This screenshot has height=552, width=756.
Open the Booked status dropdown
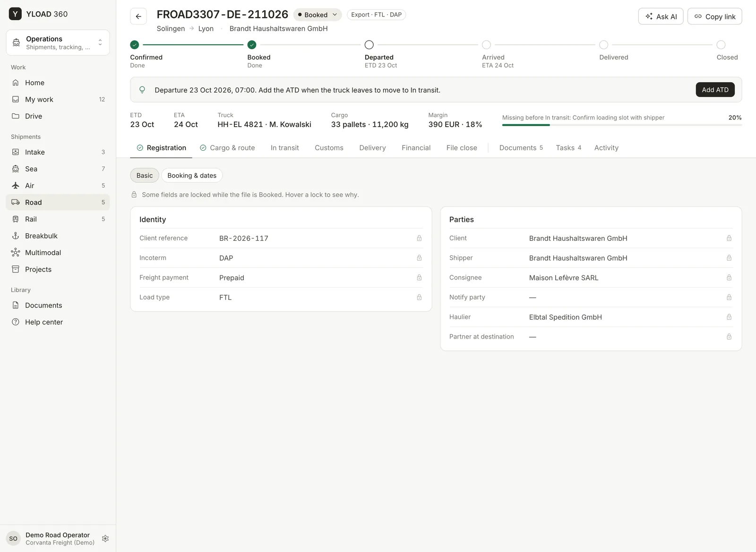point(318,15)
